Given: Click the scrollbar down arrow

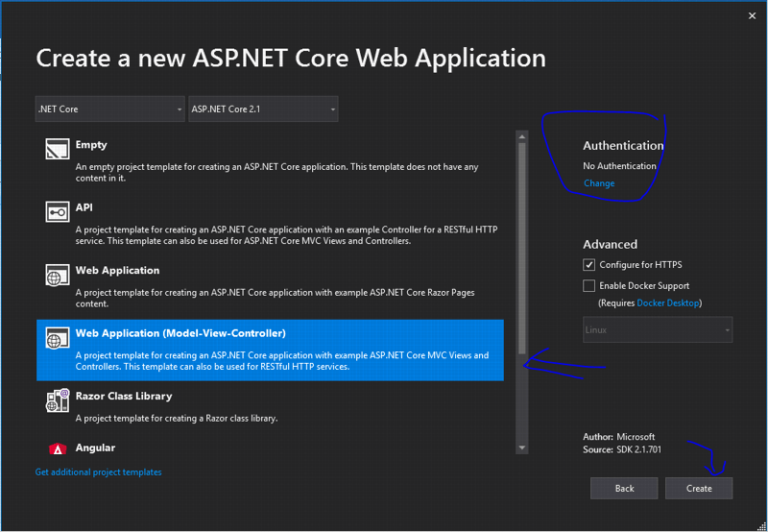Looking at the screenshot, I should pyautogui.click(x=521, y=447).
